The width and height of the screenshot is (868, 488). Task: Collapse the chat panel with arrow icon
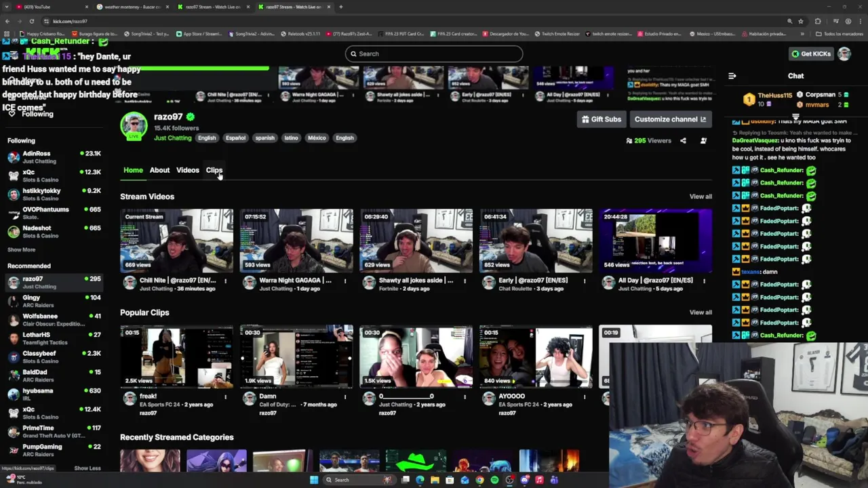(732, 76)
